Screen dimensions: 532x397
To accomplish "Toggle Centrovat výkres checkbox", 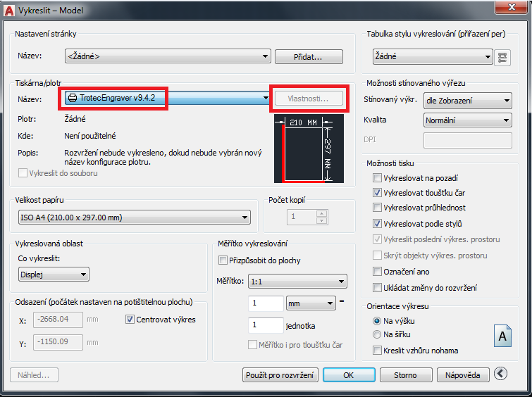I will pos(130,320).
